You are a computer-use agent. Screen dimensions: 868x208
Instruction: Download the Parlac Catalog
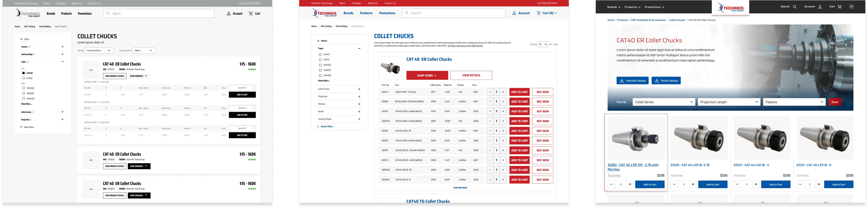point(666,81)
